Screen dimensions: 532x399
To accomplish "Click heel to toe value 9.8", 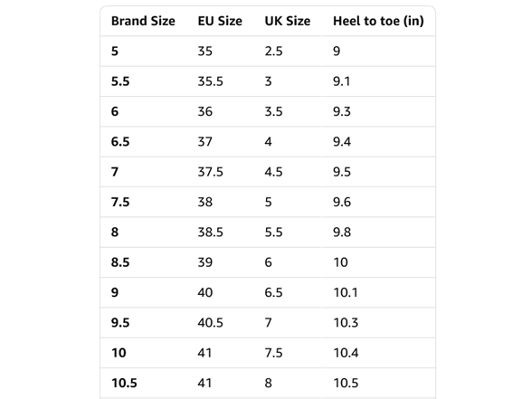I will coord(342,233).
